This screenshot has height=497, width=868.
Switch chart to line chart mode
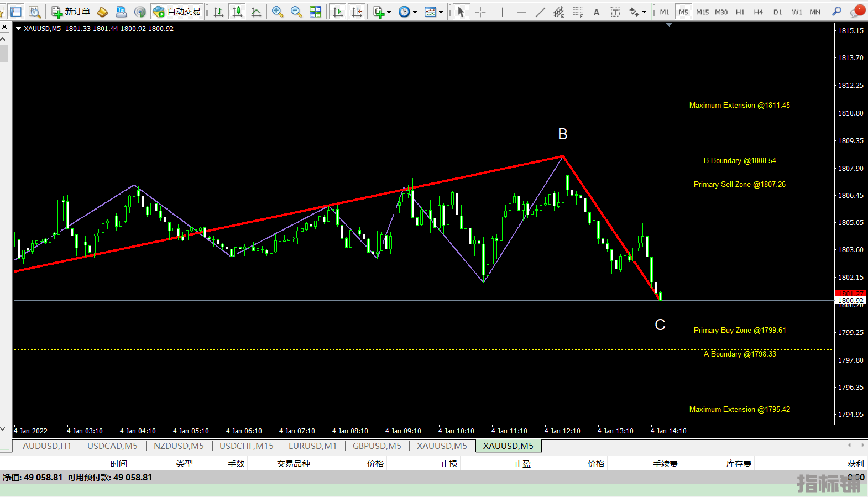256,12
